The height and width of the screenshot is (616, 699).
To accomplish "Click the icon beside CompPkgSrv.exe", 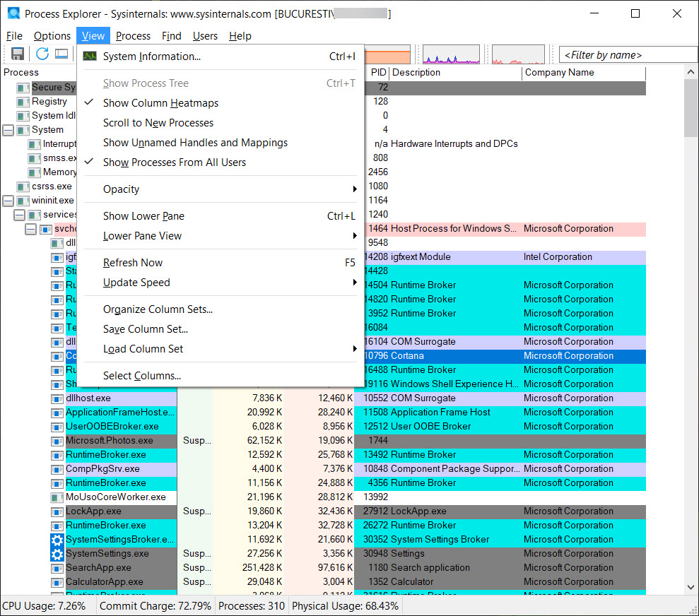I will (x=57, y=469).
